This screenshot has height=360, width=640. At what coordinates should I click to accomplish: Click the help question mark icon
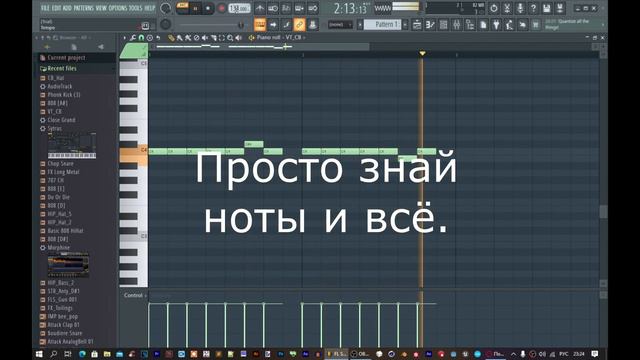click(533, 8)
